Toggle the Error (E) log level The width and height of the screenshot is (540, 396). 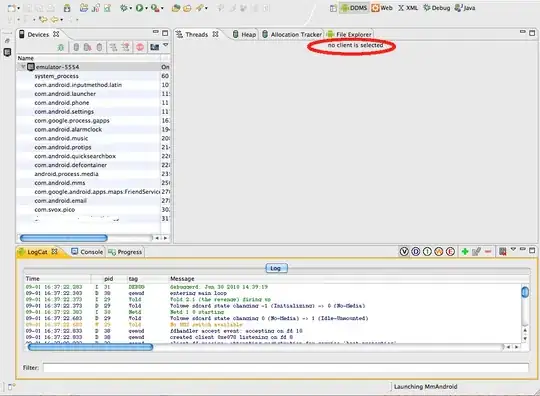coord(450,252)
